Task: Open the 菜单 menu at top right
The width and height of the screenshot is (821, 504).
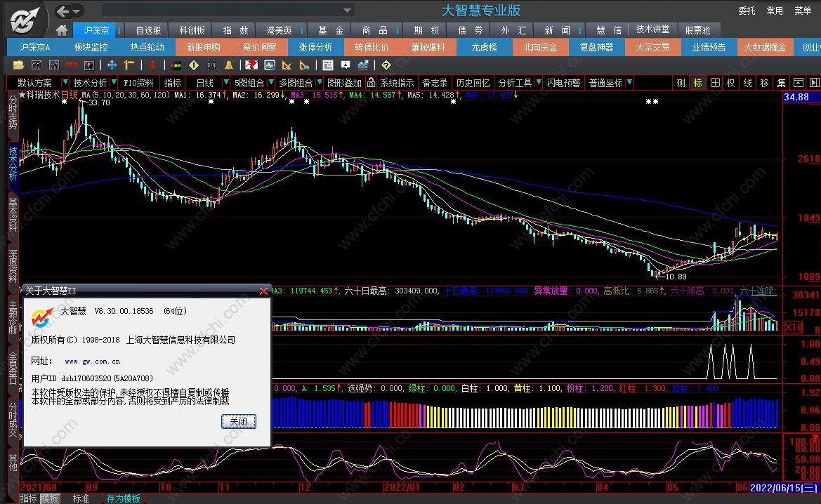Action: click(803, 11)
